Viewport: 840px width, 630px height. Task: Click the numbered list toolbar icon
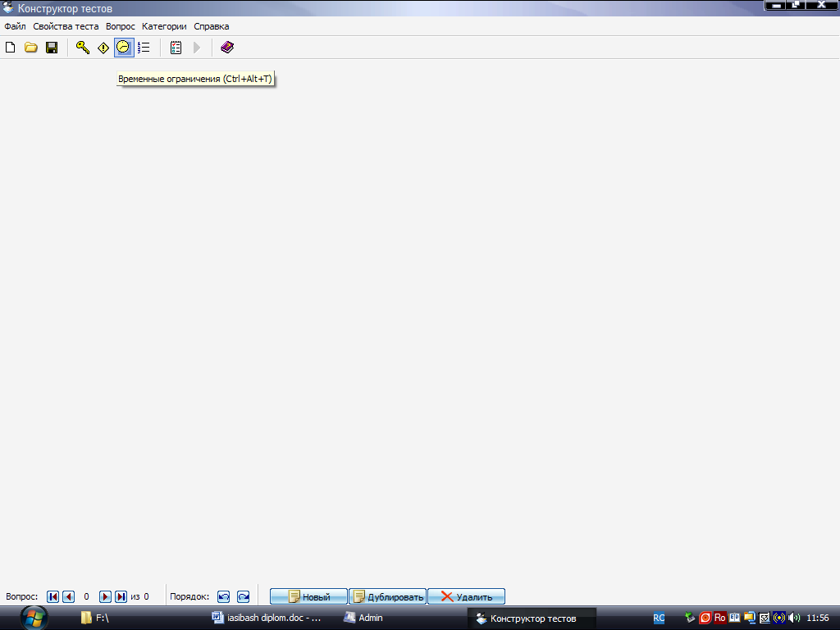(x=144, y=48)
